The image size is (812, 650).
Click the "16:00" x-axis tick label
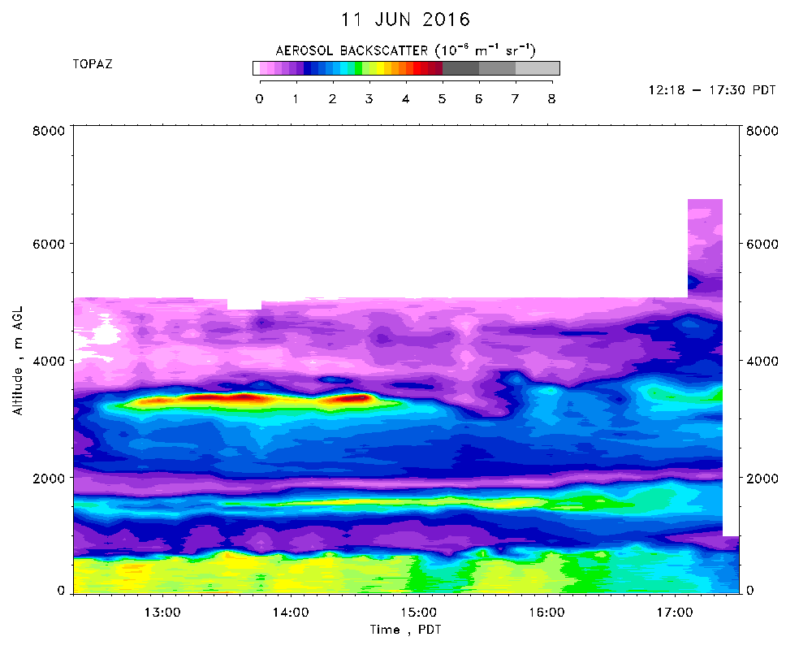pyautogui.click(x=546, y=613)
